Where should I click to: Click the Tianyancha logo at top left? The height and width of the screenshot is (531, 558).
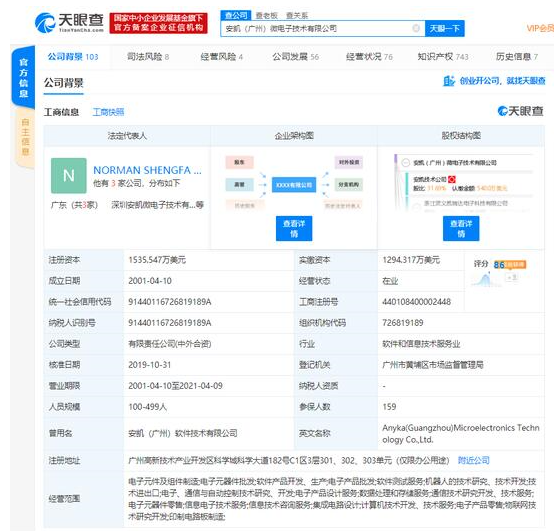tap(69, 22)
